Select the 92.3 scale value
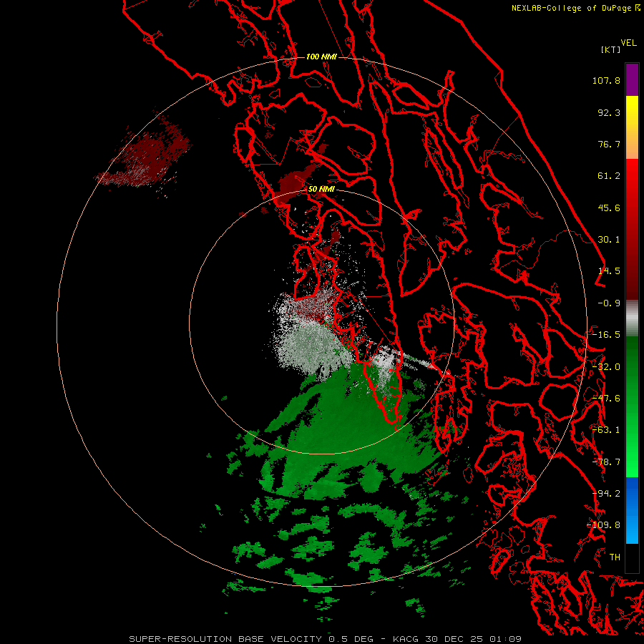The image size is (644, 644). coord(609,112)
